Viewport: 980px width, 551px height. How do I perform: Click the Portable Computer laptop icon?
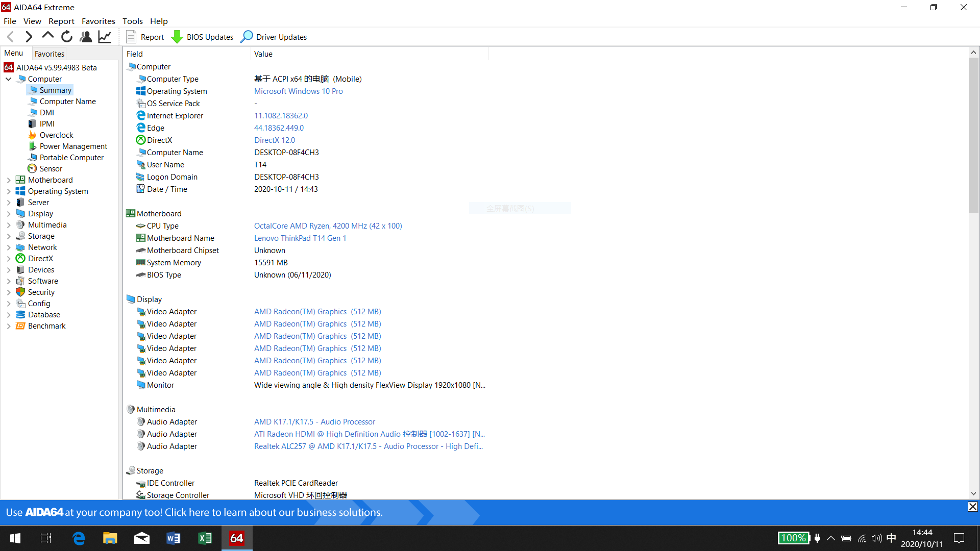[x=33, y=158]
